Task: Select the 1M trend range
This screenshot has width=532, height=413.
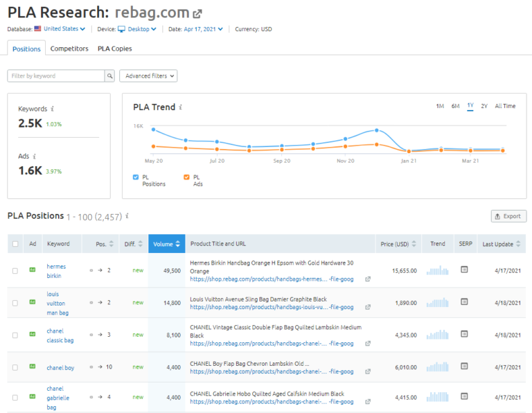Action: (x=440, y=106)
